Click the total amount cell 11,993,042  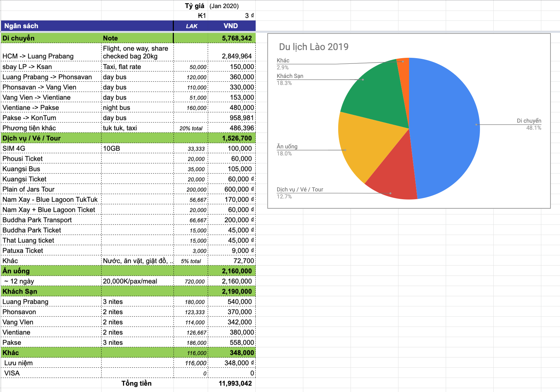(235, 384)
